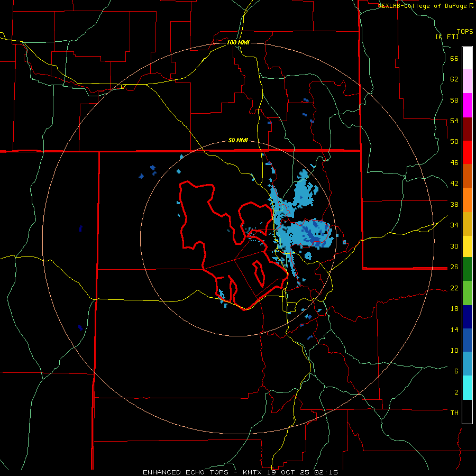
Task: Click the TOPS legend title
Action: pos(465,32)
